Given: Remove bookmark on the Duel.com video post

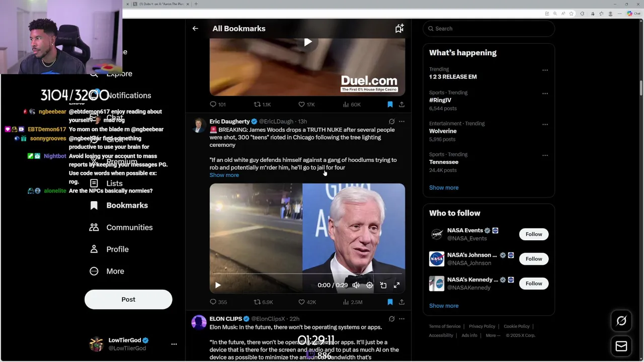Looking at the screenshot, I should [x=390, y=105].
